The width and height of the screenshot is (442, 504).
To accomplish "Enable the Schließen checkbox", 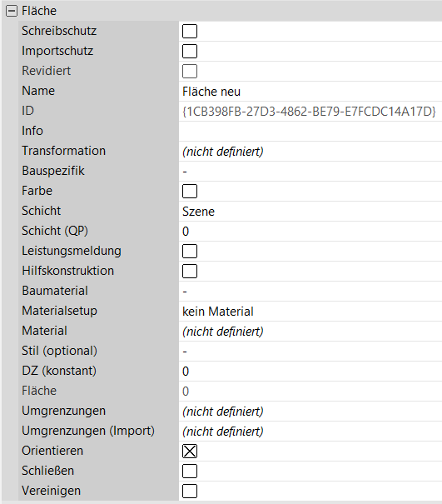I will click(190, 471).
